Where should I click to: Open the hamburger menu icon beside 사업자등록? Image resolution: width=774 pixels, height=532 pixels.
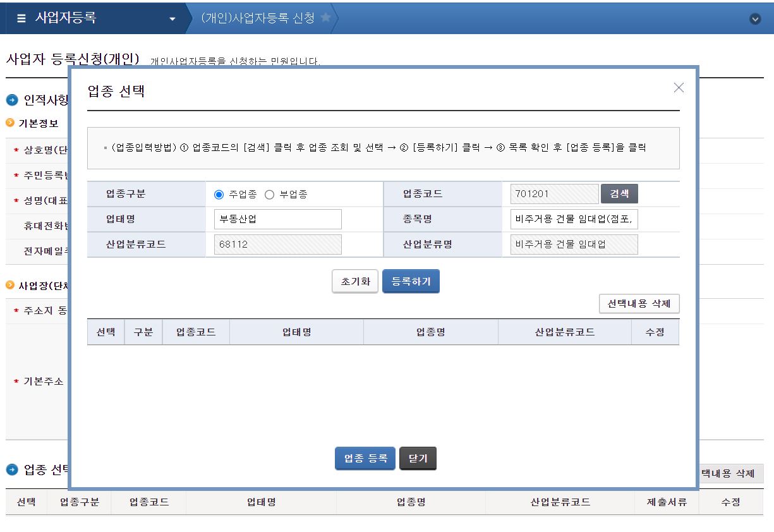[21, 18]
